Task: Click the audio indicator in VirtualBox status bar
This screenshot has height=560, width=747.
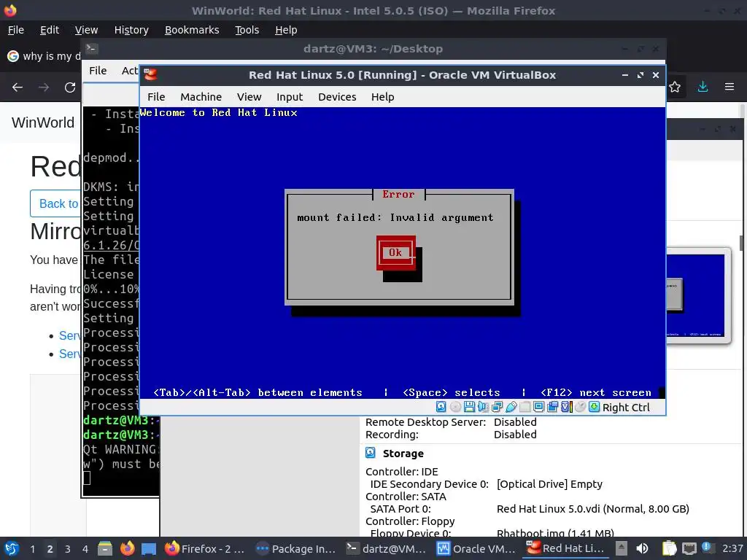Action: (483, 407)
